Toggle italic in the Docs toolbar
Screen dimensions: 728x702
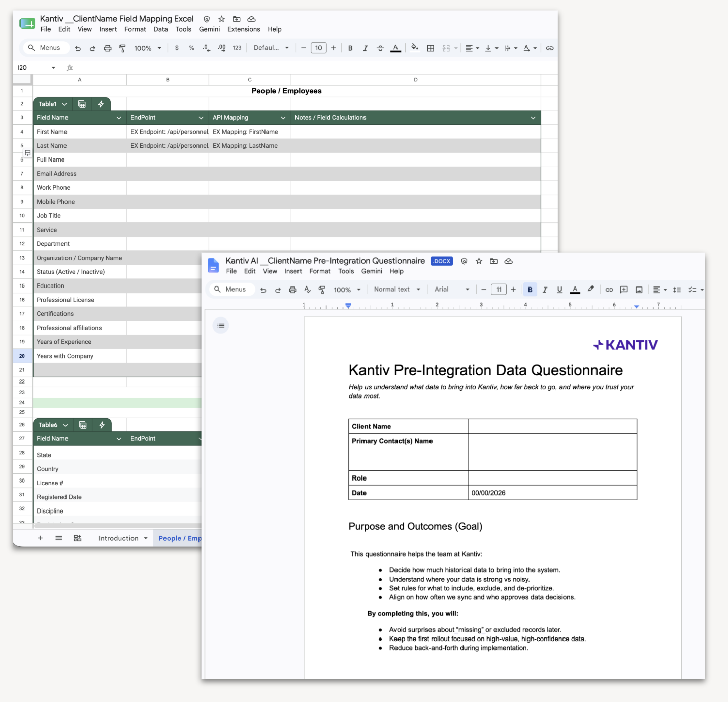coord(545,290)
